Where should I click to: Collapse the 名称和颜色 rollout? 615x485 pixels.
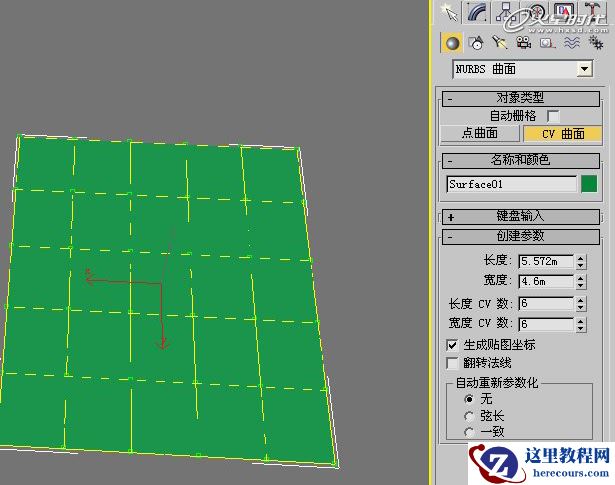click(x=520, y=161)
